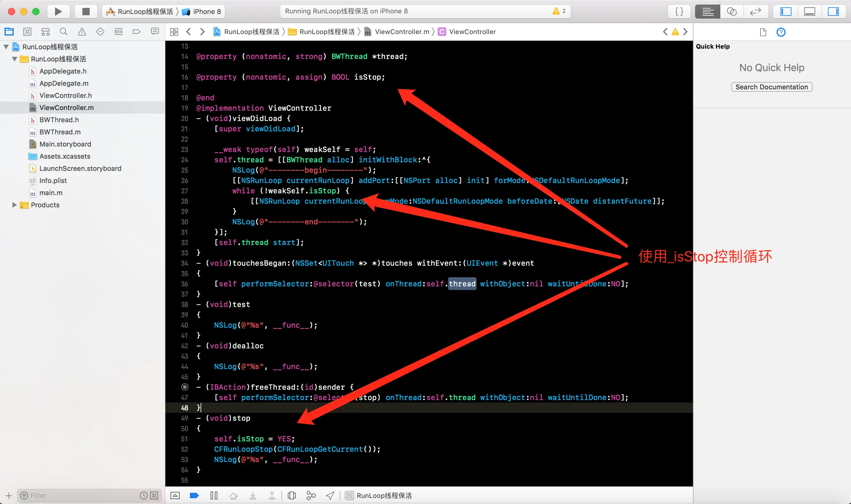
Task: Toggle breakpoint activation in debug bar
Action: coord(194,495)
